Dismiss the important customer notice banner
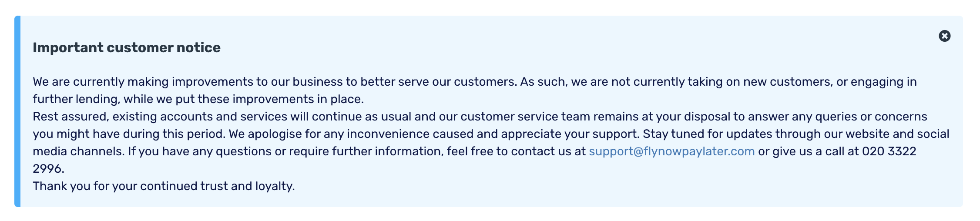Viewport: 980px width, 221px height. coord(944,36)
